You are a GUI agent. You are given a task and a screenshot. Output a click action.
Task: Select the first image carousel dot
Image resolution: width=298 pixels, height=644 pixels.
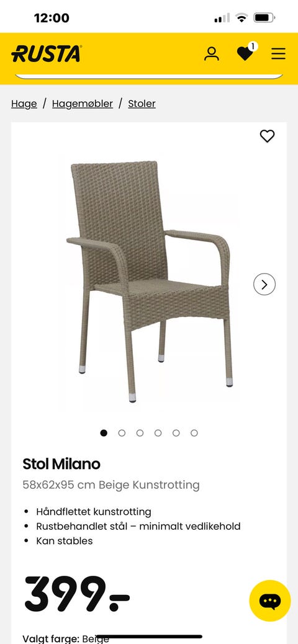tap(104, 433)
